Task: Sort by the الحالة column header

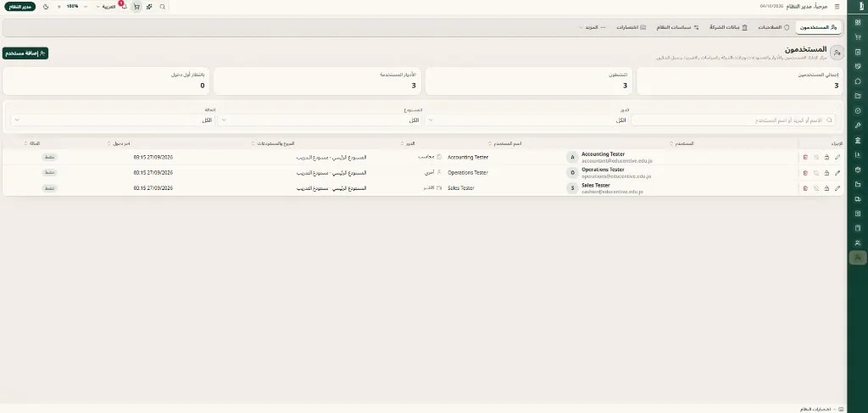Action: point(33,143)
